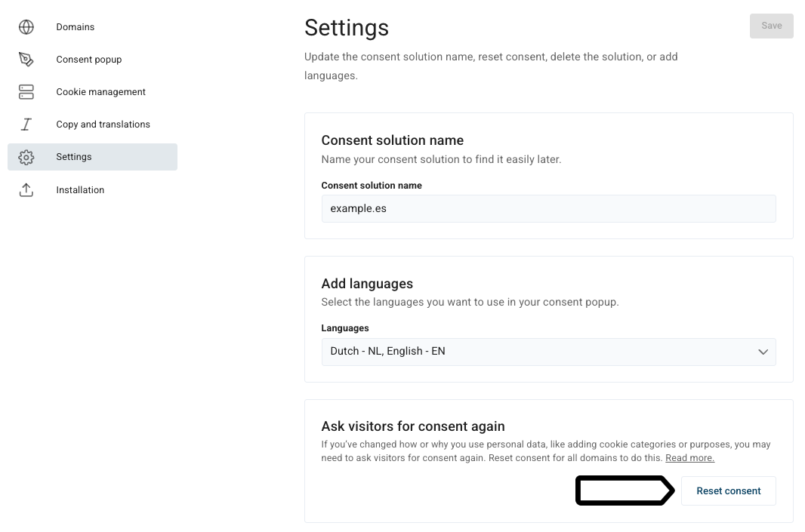Select the Domains globe icon
The height and width of the screenshot is (532, 805).
26,26
